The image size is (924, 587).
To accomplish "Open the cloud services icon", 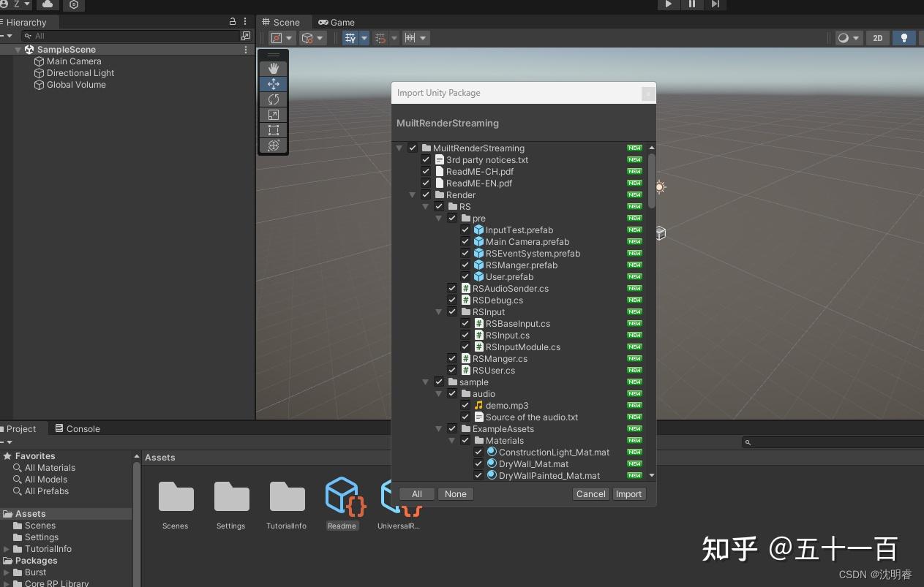I will pyautogui.click(x=48, y=4).
